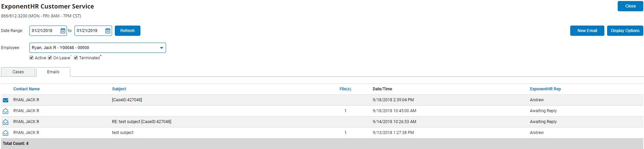
Task: Disable the Terminated checkbox
Action: pyautogui.click(x=76, y=58)
